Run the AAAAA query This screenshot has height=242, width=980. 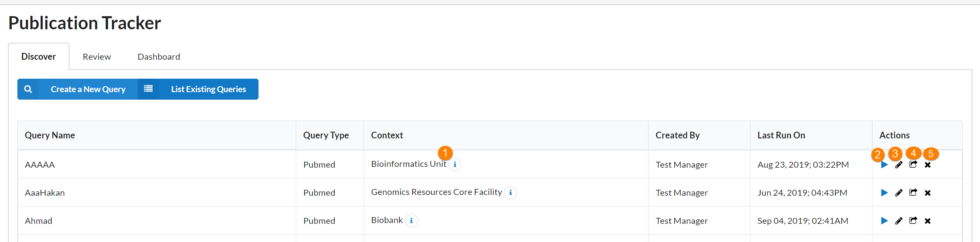coord(884,165)
